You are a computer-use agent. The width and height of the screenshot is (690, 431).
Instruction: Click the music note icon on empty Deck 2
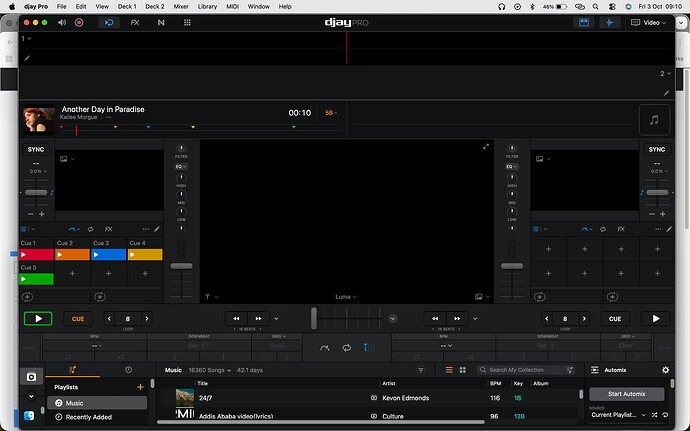[x=654, y=119]
